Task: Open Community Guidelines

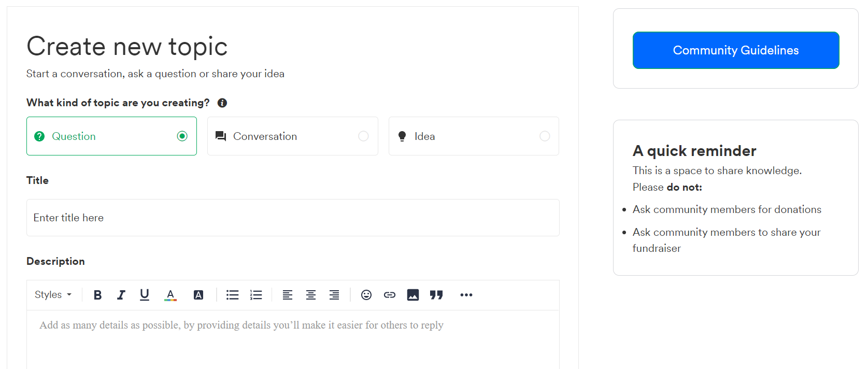Action: pos(736,50)
